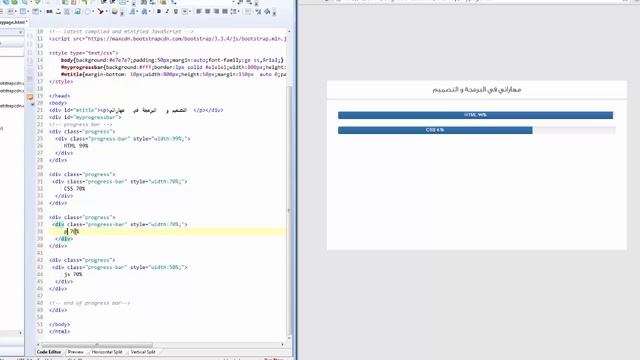Place cursor on 'CSS 70%' code line
This screenshot has height=360, width=640.
point(74,189)
